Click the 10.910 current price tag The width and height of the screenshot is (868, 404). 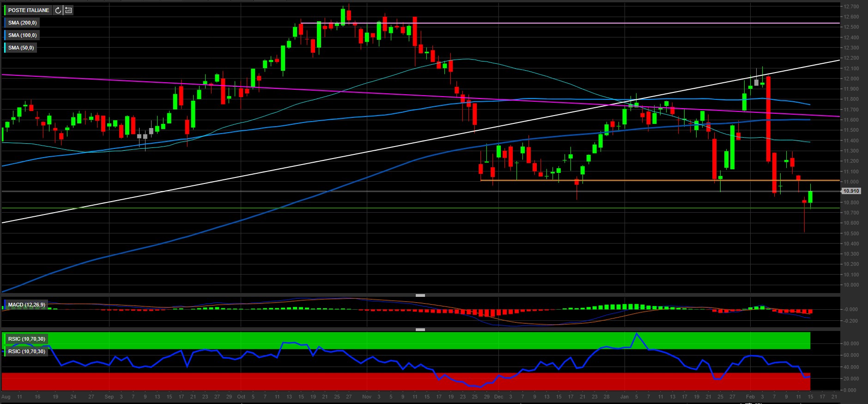click(x=851, y=191)
